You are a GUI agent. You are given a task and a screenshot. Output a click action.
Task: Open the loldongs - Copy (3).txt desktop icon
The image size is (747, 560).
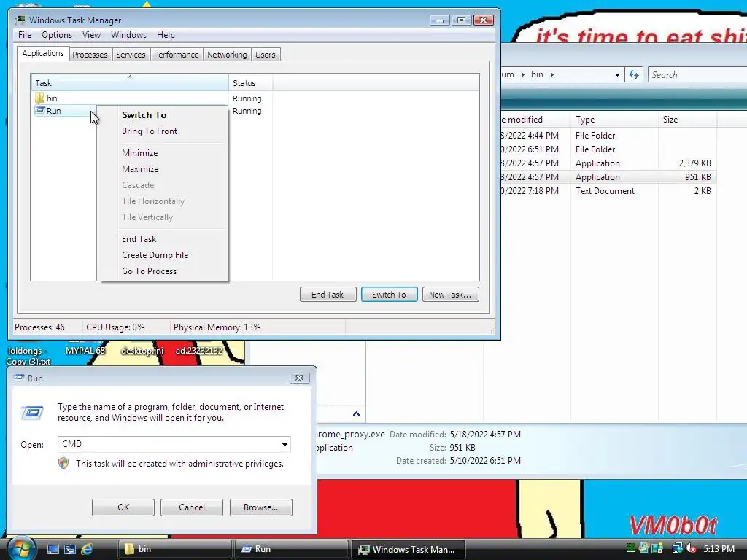tap(28, 356)
